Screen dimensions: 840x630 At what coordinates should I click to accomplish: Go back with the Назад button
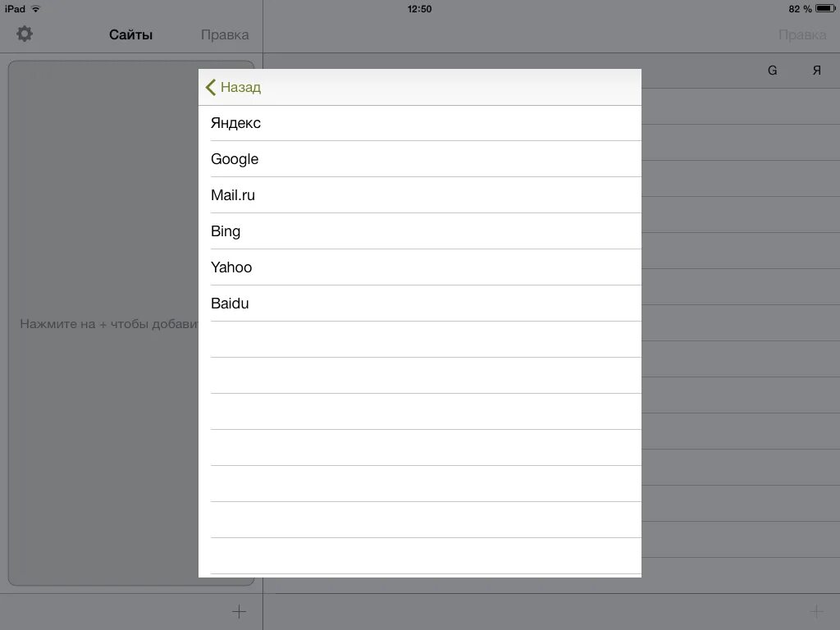tap(233, 87)
